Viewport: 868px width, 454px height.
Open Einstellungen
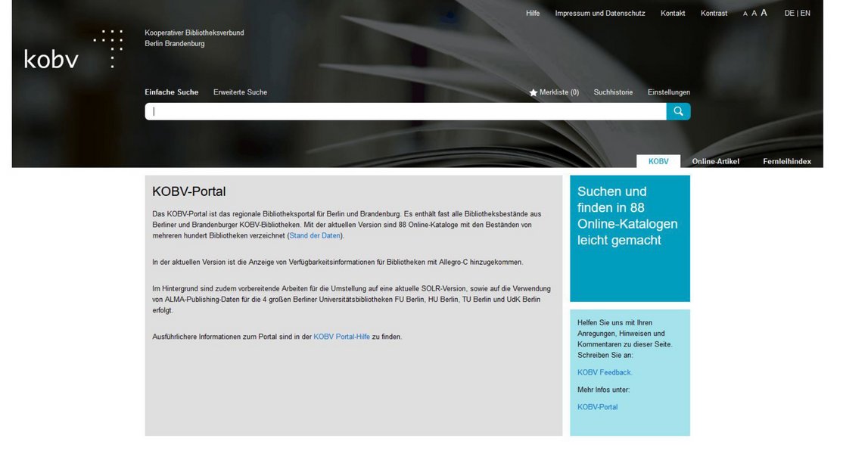coord(669,92)
